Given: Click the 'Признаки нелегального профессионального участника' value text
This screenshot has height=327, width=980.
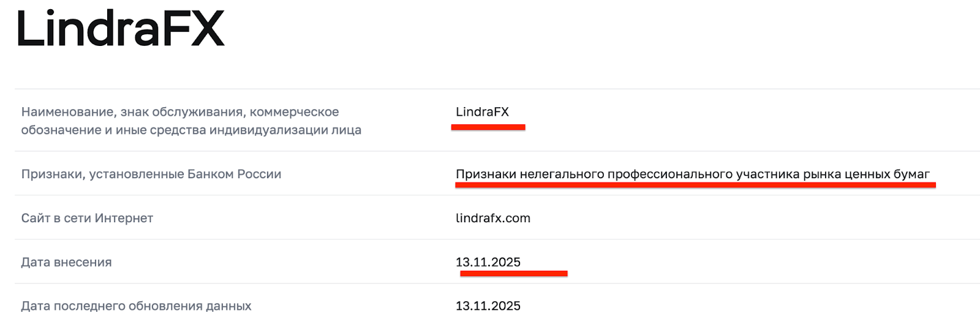Looking at the screenshot, I should [692, 174].
